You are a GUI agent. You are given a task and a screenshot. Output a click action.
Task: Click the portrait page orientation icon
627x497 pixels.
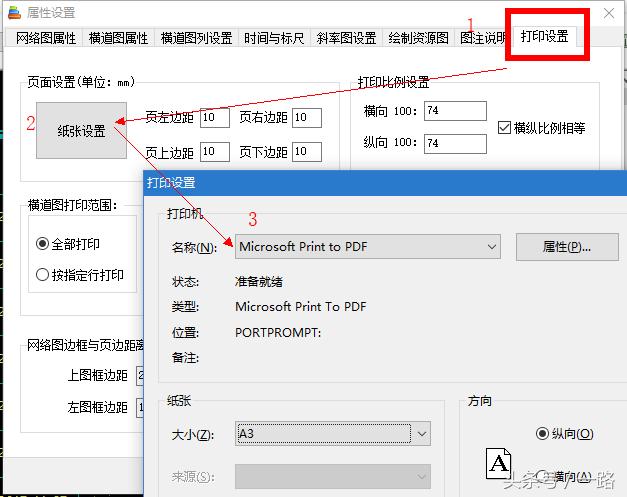498,463
